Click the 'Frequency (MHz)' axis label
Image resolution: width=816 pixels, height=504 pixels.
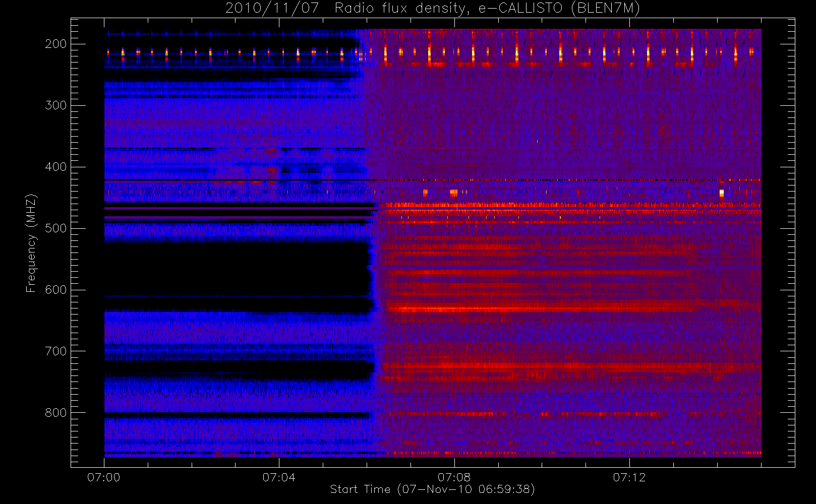[31, 243]
